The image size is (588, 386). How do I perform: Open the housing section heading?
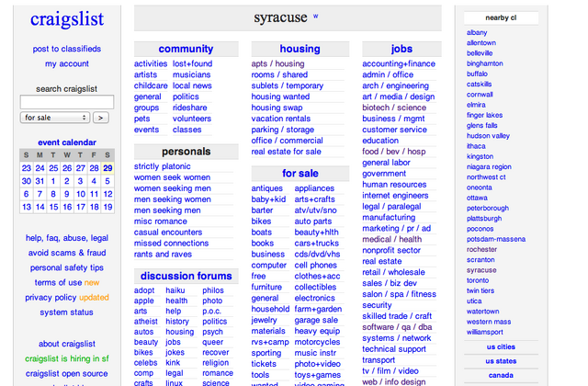click(x=300, y=49)
